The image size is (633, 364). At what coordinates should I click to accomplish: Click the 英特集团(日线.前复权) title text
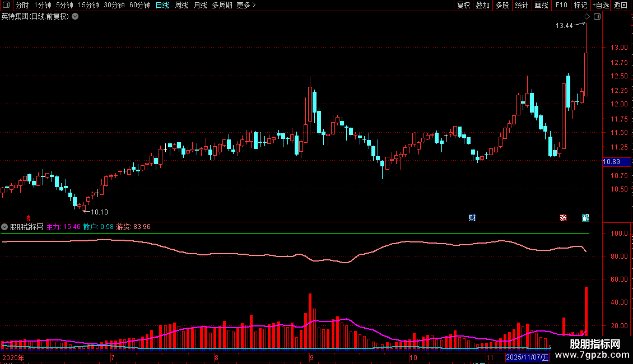[x=35, y=17]
